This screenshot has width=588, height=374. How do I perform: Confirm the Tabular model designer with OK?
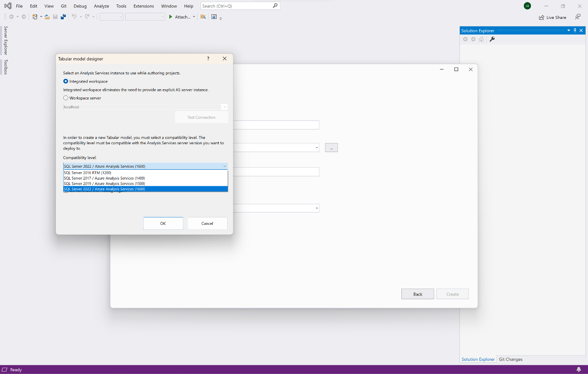(x=163, y=223)
